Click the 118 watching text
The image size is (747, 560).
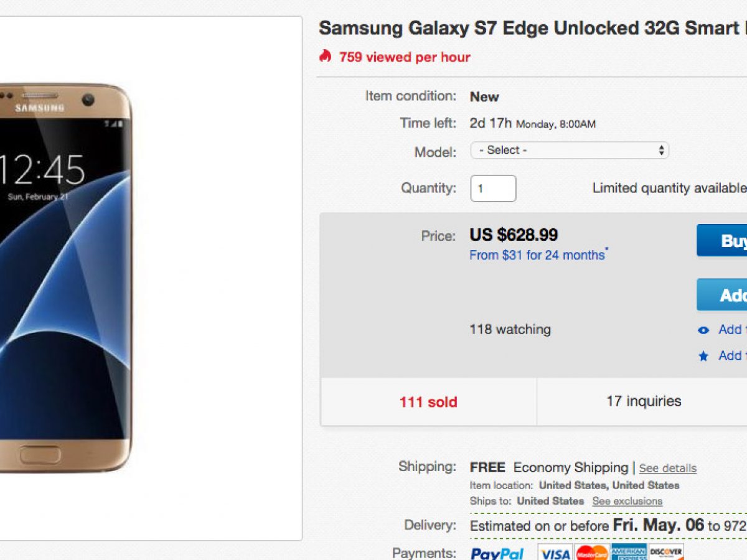click(x=510, y=329)
